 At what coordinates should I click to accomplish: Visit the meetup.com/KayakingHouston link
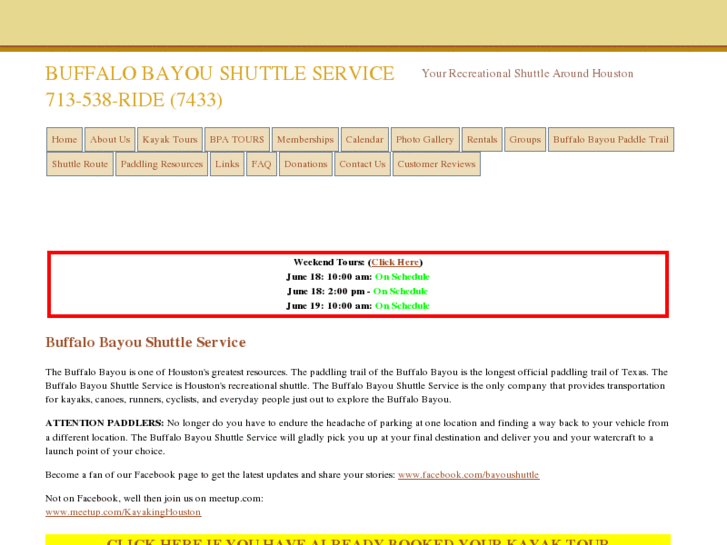(x=123, y=512)
